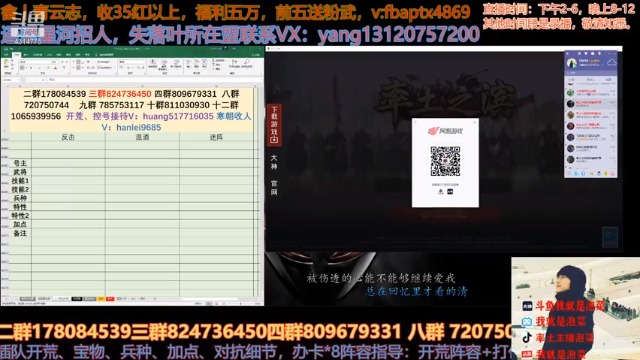Open the Clear dropdown in editing group
This screenshot has height=360, width=640.
[x=217, y=69]
